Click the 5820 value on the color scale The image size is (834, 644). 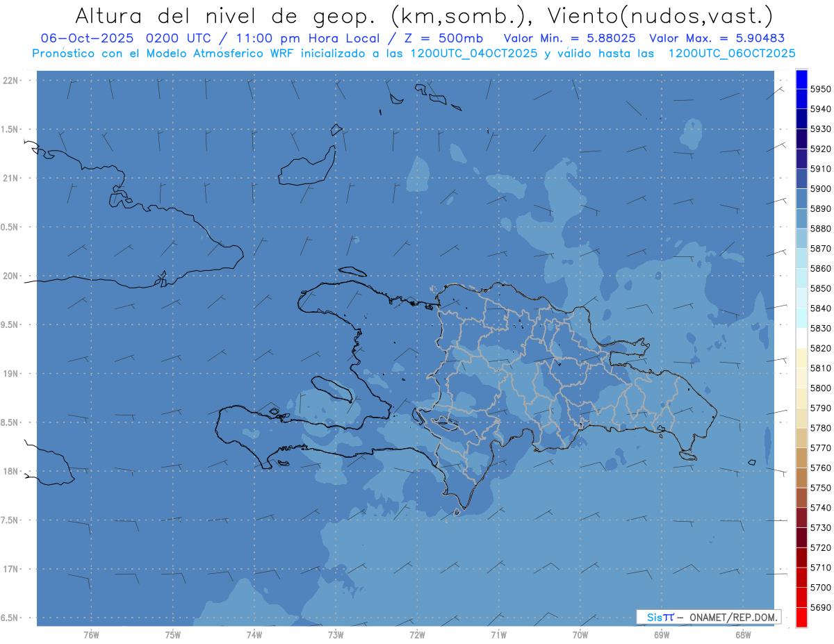pyautogui.click(x=820, y=348)
